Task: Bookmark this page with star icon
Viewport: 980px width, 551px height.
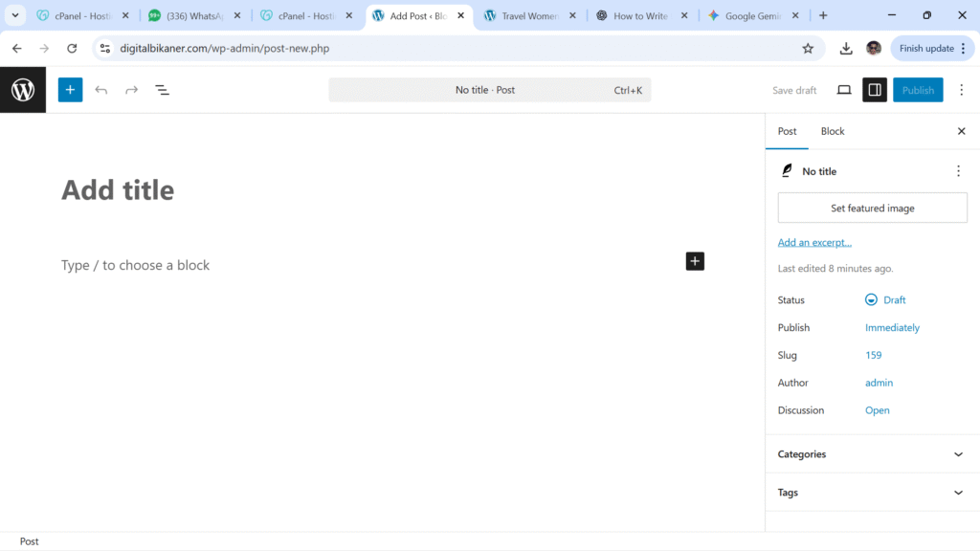Action: click(808, 48)
